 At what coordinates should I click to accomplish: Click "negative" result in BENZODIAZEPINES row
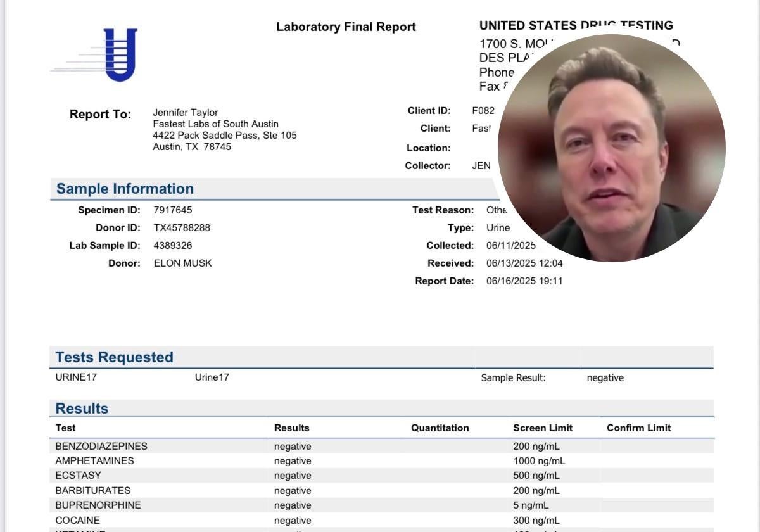click(293, 446)
